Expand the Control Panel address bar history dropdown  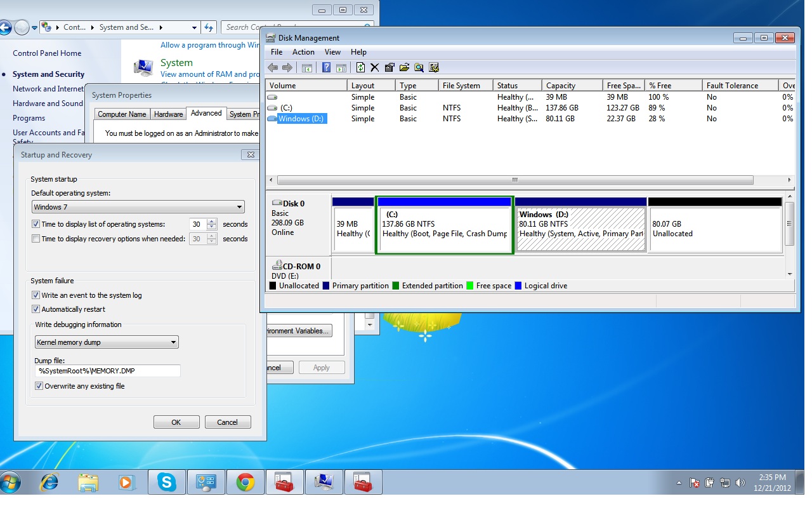tap(195, 27)
